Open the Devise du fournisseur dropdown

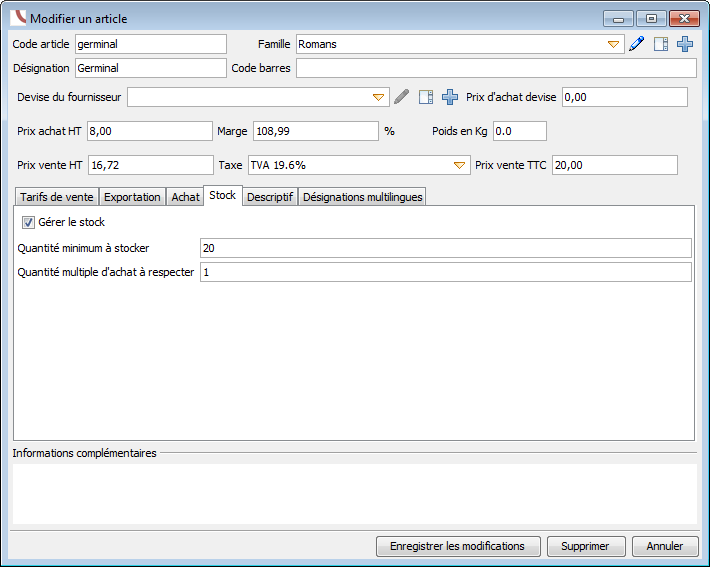point(379,97)
